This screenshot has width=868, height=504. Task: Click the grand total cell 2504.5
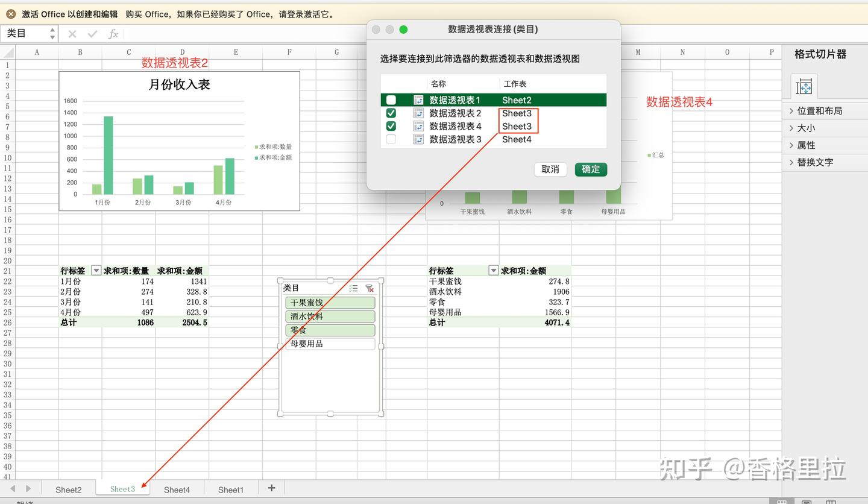coord(182,323)
